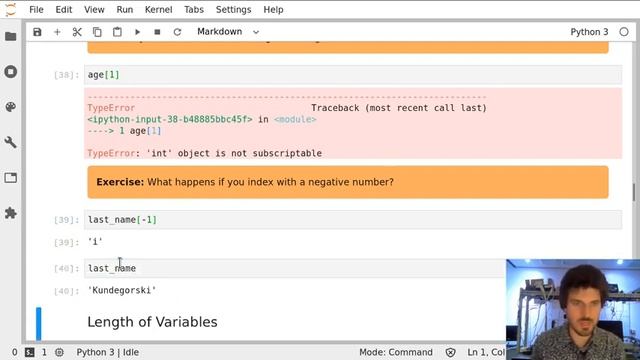
Task: Click the 'i' output of cell 39
Action: [x=95, y=242]
